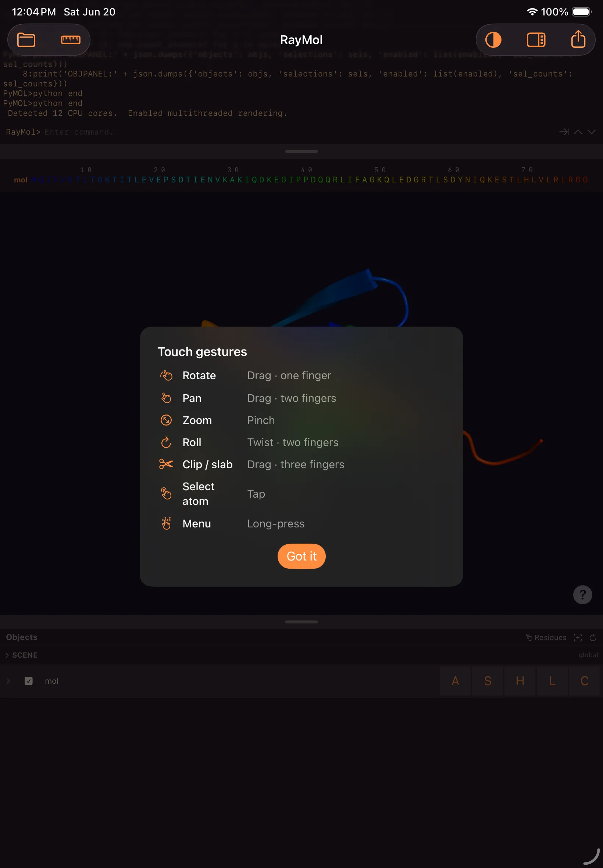Show next command with down chevron
The height and width of the screenshot is (868, 603).
click(x=591, y=132)
